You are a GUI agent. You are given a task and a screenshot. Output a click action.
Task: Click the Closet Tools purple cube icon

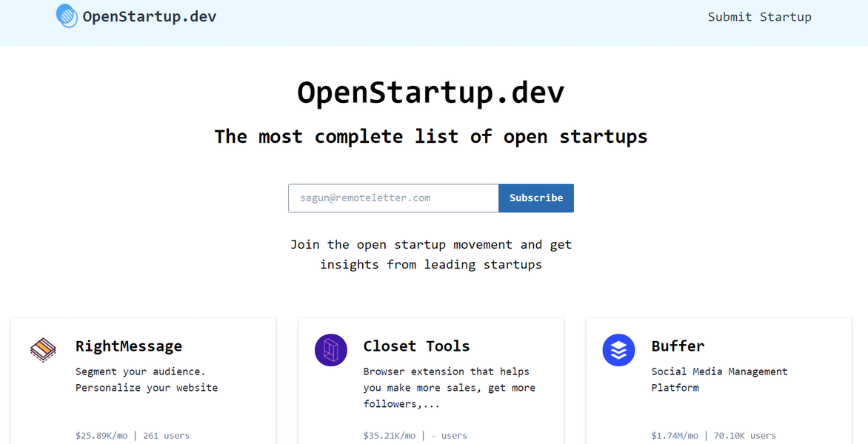[330, 350]
